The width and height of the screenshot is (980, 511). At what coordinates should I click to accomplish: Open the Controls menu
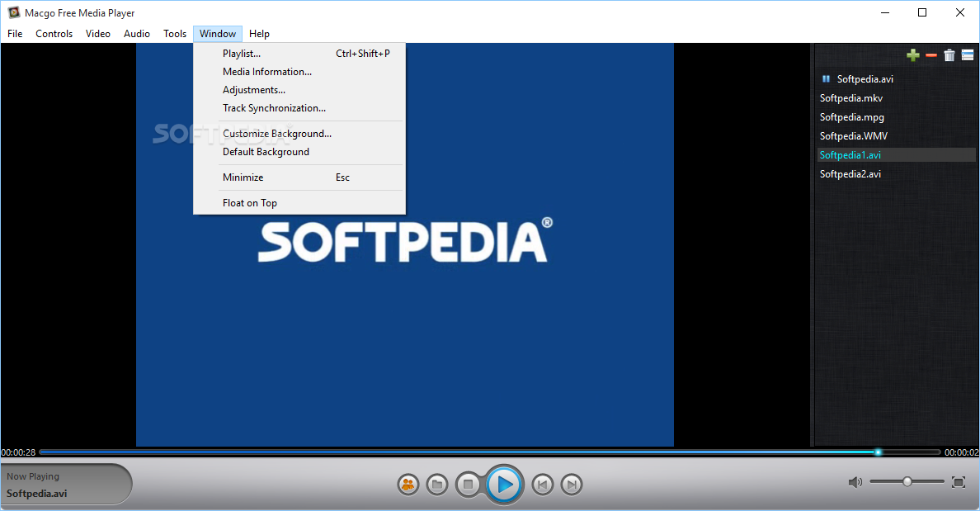(x=54, y=34)
